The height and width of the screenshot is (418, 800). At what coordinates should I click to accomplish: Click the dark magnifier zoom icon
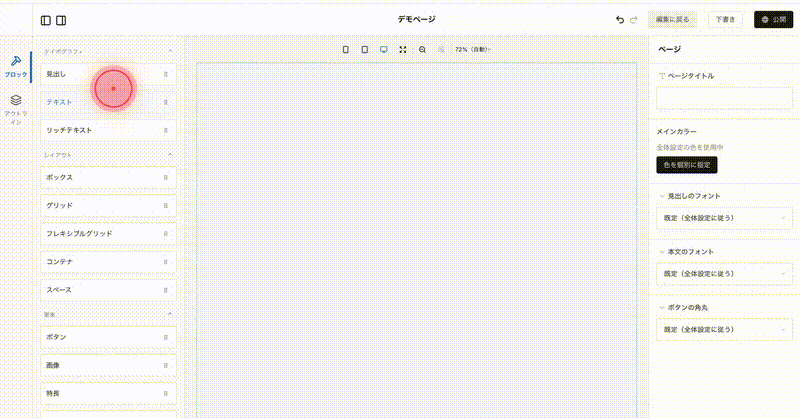[422, 50]
